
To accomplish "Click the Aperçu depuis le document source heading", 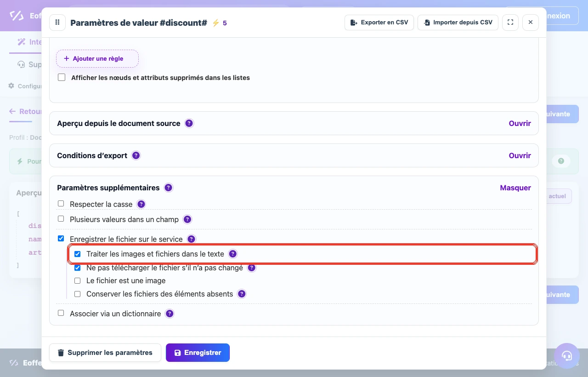I will [119, 123].
